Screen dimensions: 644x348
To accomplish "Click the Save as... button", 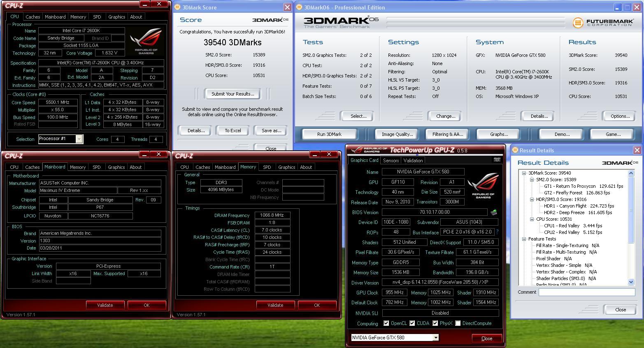I will point(272,131).
